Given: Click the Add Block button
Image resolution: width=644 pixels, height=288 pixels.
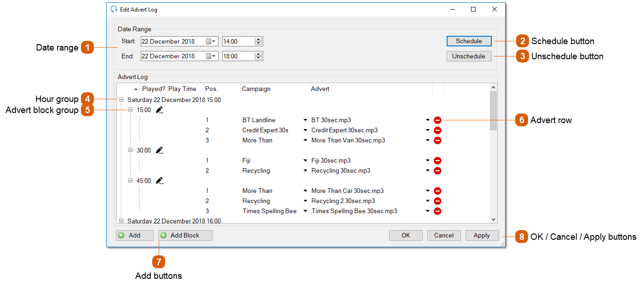Looking at the screenshot, I should (x=185, y=236).
